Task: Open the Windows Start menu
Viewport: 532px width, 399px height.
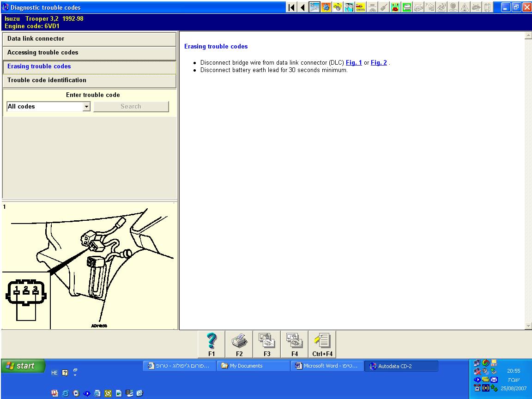Action: tap(23, 366)
